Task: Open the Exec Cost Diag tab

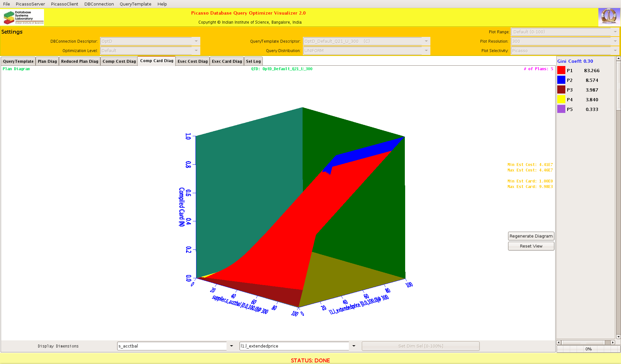Action: tap(193, 61)
